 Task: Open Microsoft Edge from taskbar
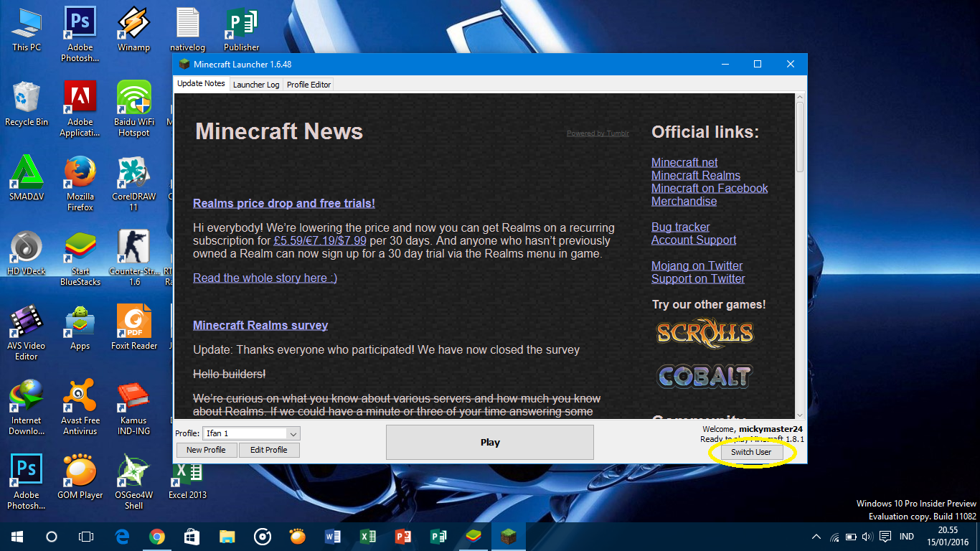122,537
